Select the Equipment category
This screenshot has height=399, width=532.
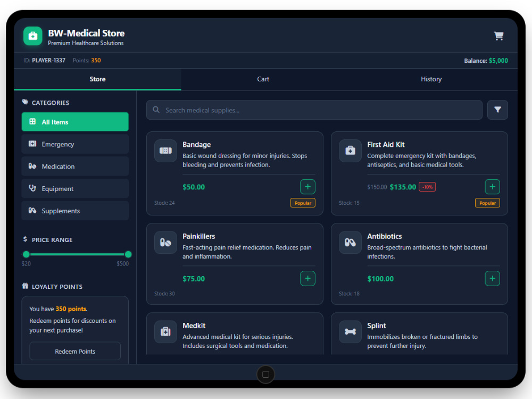click(75, 189)
